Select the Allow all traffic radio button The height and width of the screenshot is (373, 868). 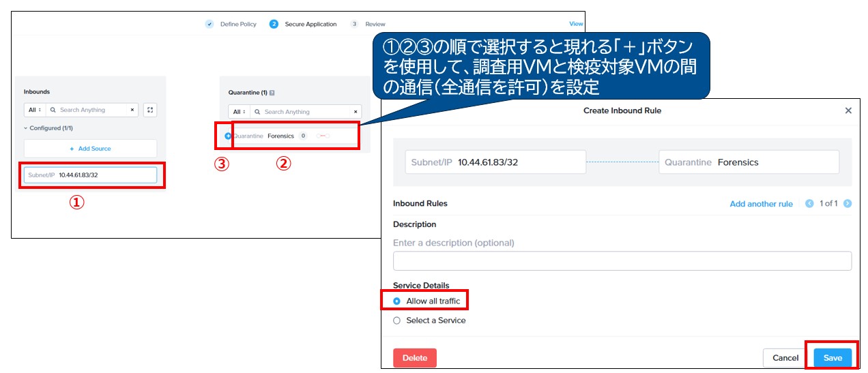tap(397, 301)
